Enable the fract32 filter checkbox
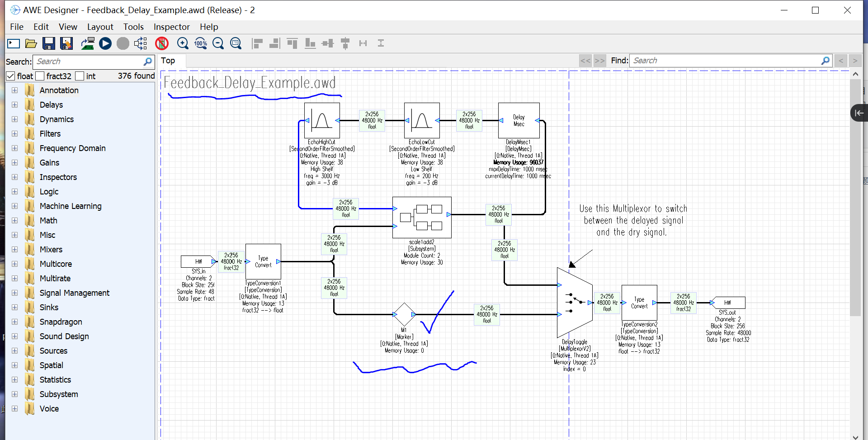 40,76
